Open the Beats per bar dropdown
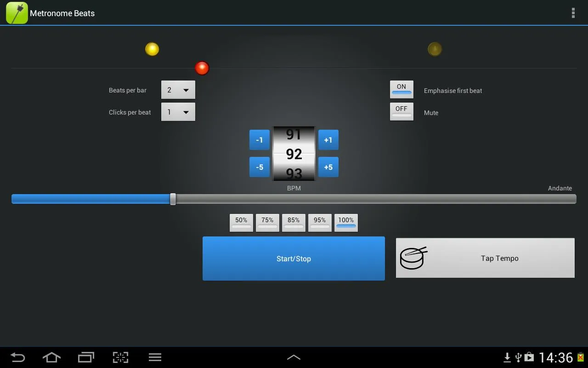The height and width of the screenshot is (368, 588). (178, 90)
